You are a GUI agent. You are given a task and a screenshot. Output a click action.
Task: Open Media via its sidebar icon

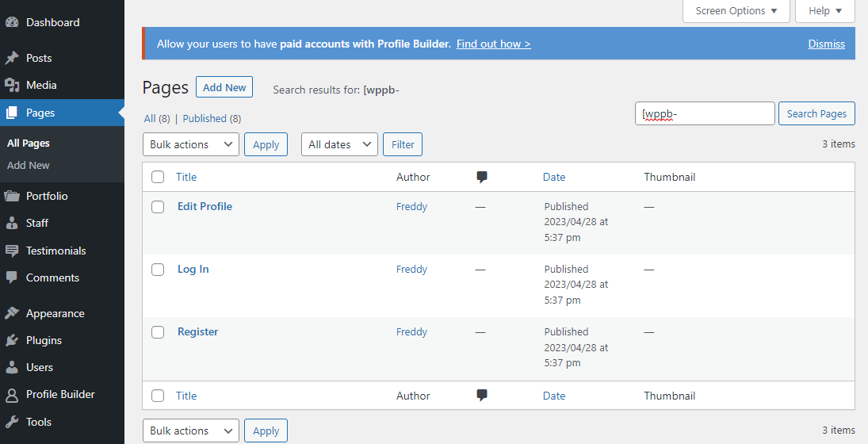pos(12,86)
